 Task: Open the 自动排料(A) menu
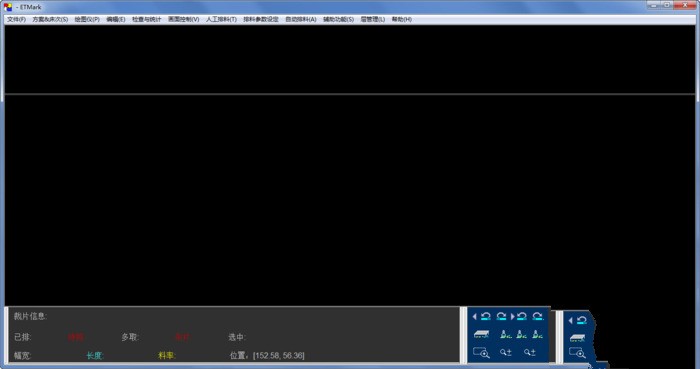click(300, 19)
